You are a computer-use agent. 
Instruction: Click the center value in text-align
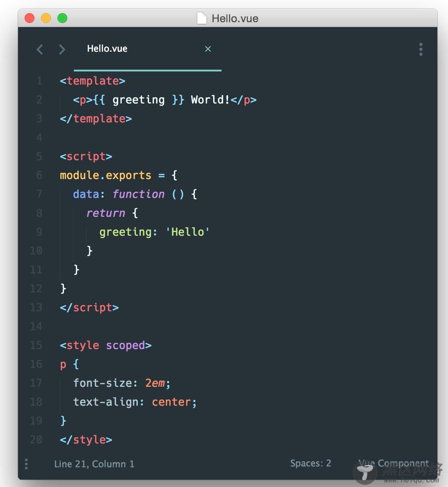(171, 402)
